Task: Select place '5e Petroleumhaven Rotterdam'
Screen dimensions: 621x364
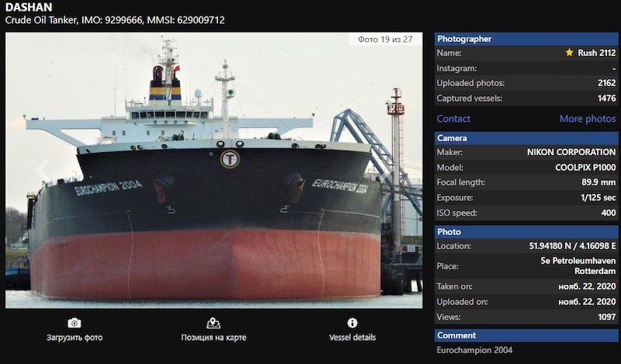Action: (x=578, y=266)
